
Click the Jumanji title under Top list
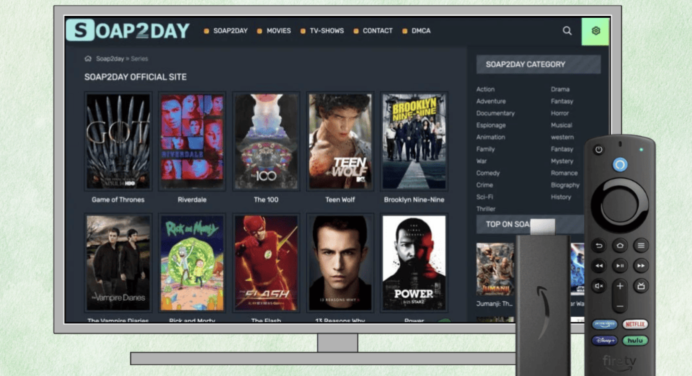[x=494, y=304]
